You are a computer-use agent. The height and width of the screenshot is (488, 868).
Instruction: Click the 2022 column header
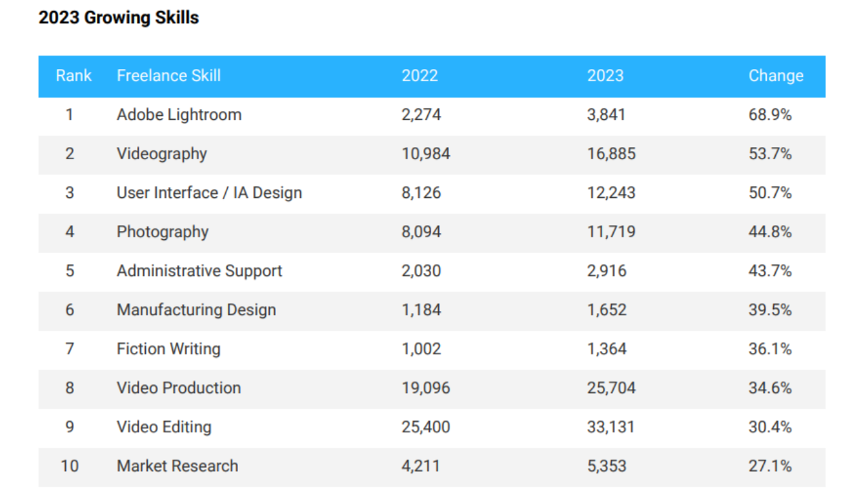click(420, 76)
